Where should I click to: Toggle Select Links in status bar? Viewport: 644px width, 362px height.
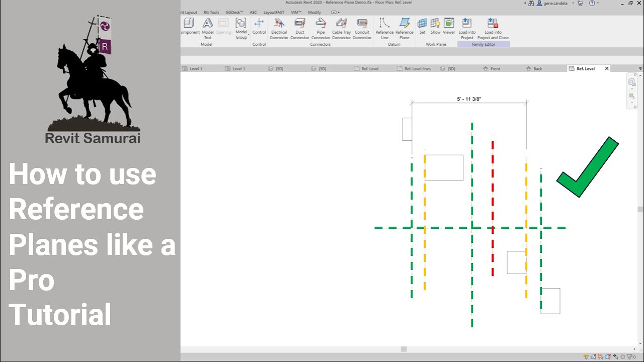click(586, 357)
